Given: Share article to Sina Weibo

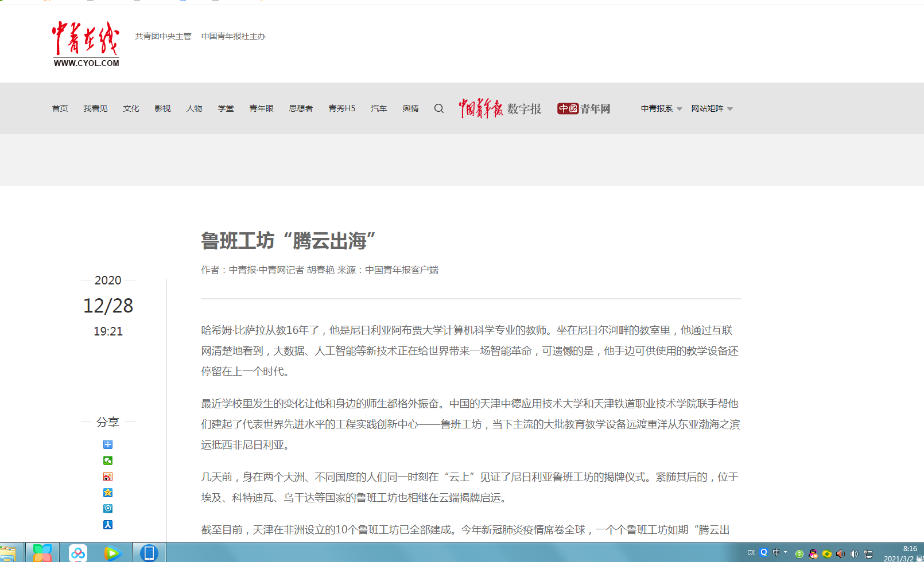Looking at the screenshot, I should tap(108, 477).
